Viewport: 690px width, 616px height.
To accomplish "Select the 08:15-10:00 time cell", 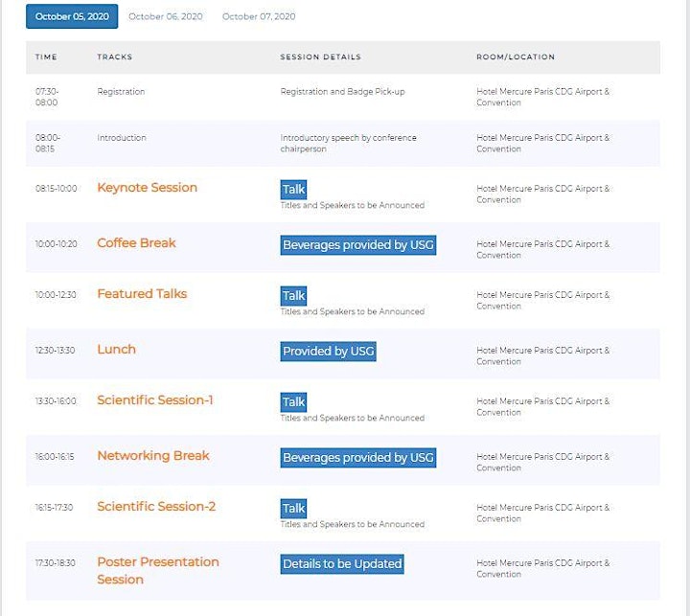I will point(57,189).
